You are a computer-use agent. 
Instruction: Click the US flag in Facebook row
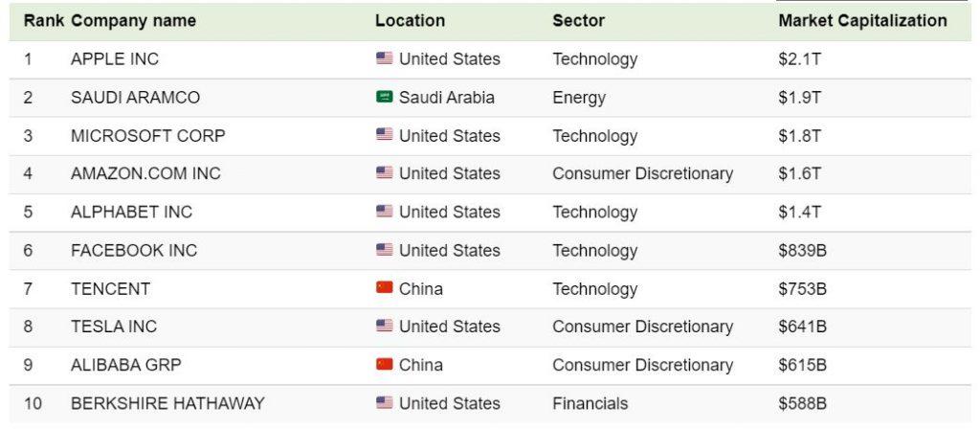[x=385, y=250]
